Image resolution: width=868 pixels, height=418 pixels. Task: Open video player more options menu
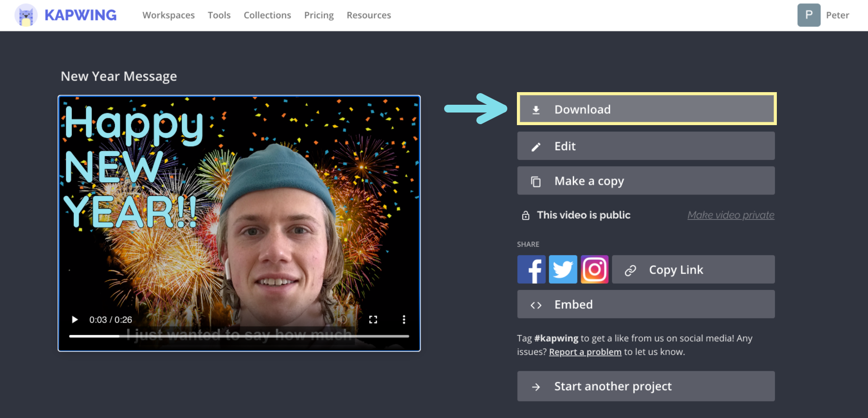click(404, 320)
